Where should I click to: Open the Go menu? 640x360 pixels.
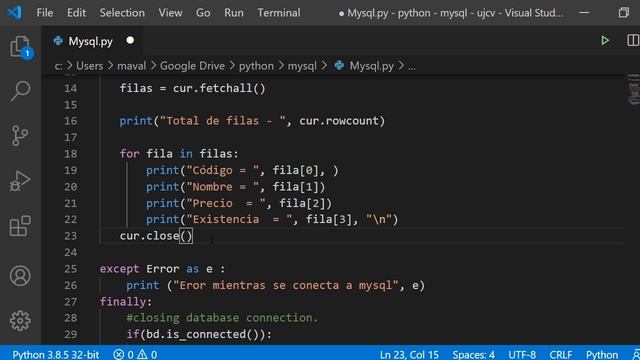(203, 13)
